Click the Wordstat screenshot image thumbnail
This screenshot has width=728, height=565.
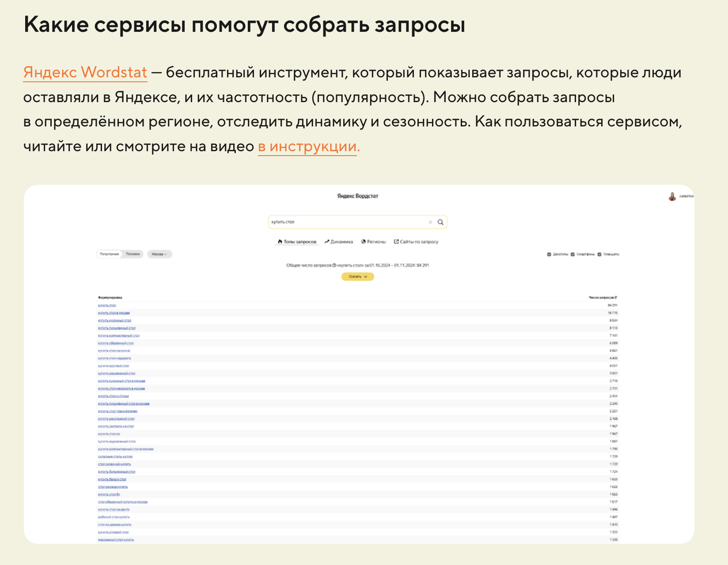(359, 364)
